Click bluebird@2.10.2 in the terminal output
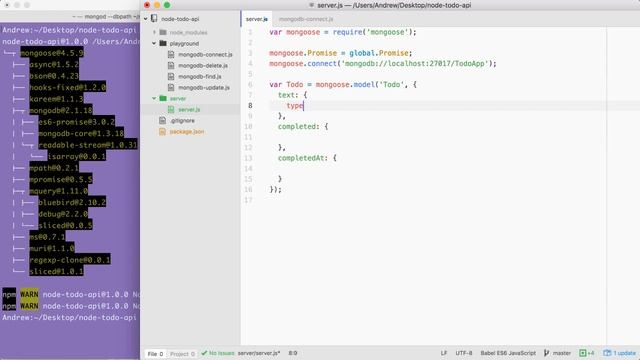 [x=72, y=202]
